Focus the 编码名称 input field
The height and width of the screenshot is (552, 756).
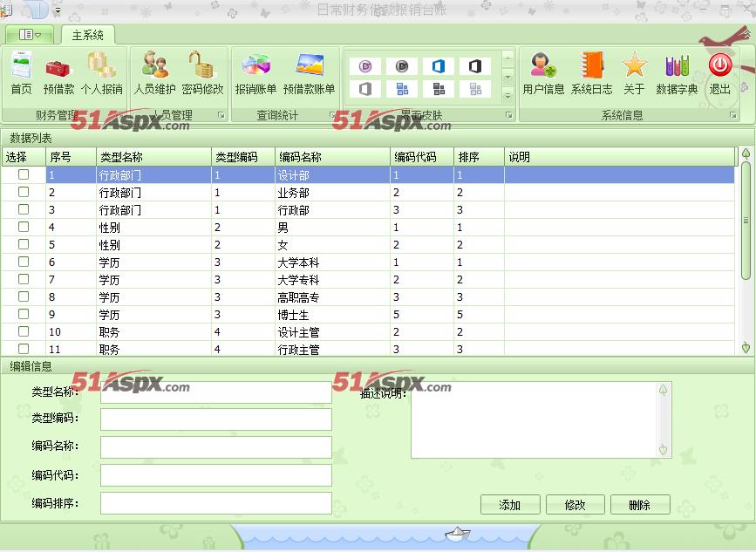pos(216,446)
